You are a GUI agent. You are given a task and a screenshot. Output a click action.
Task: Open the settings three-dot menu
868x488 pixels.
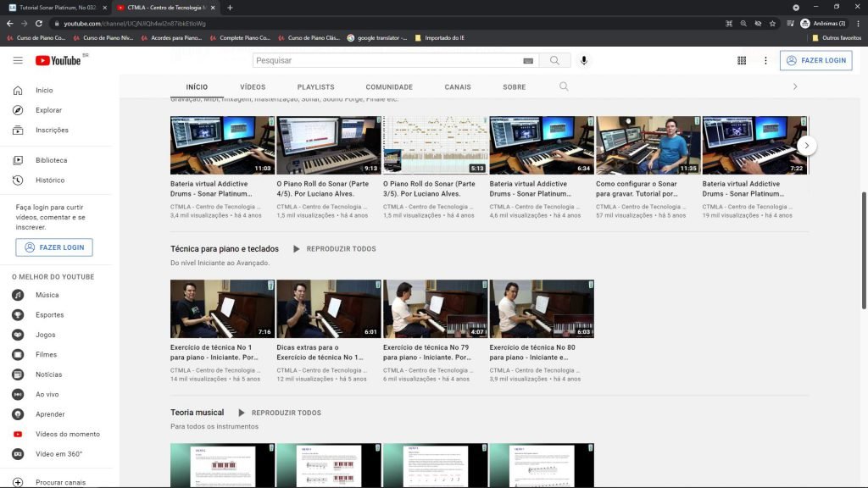[765, 60]
